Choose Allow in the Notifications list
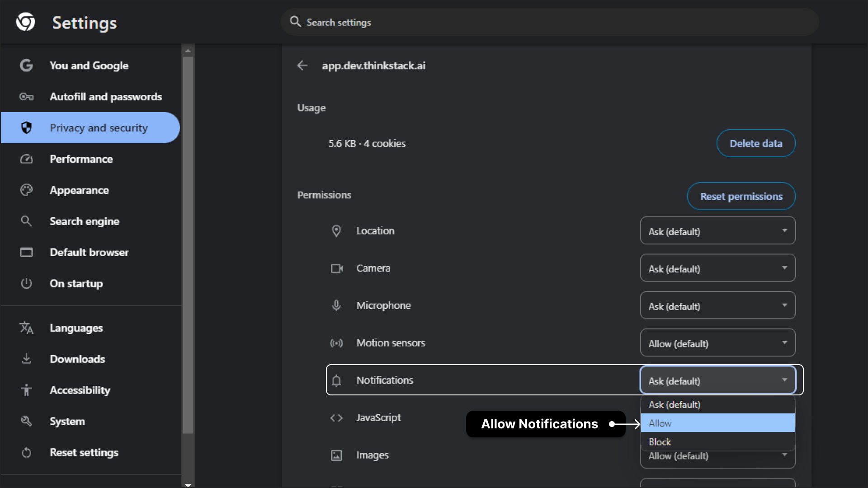The image size is (868, 488). click(718, 423)
